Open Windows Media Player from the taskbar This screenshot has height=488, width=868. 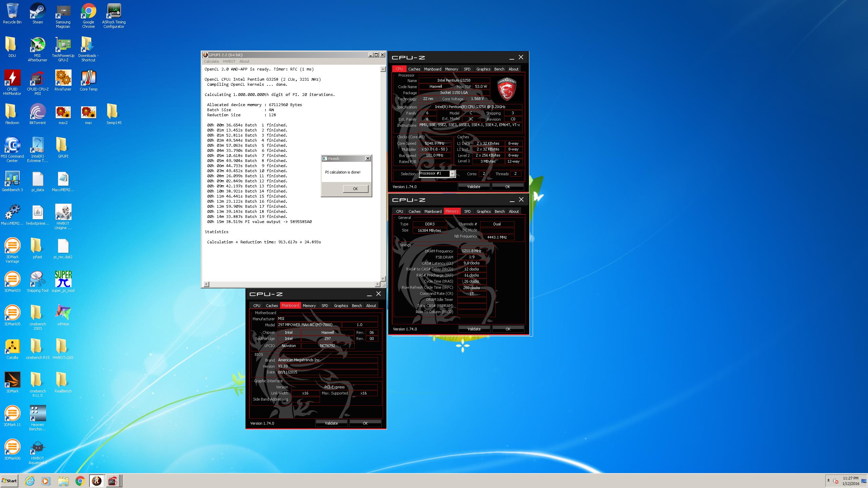tap(46, 481)
